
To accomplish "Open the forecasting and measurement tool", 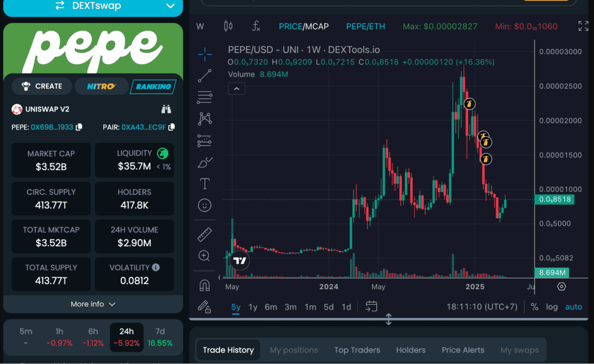I will click(x=205, y=140).
